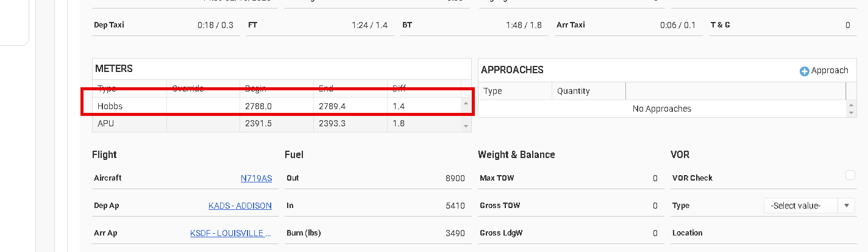Open the KSDF - LOUISVILLE arrival airport link
The image size is (868, 252).
click(x=230, y=233)
